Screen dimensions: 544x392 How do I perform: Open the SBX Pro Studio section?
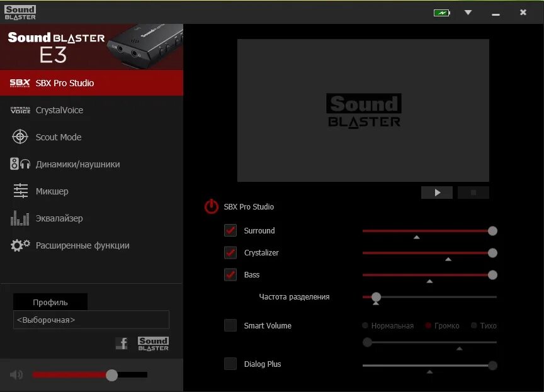pos(91,83)
